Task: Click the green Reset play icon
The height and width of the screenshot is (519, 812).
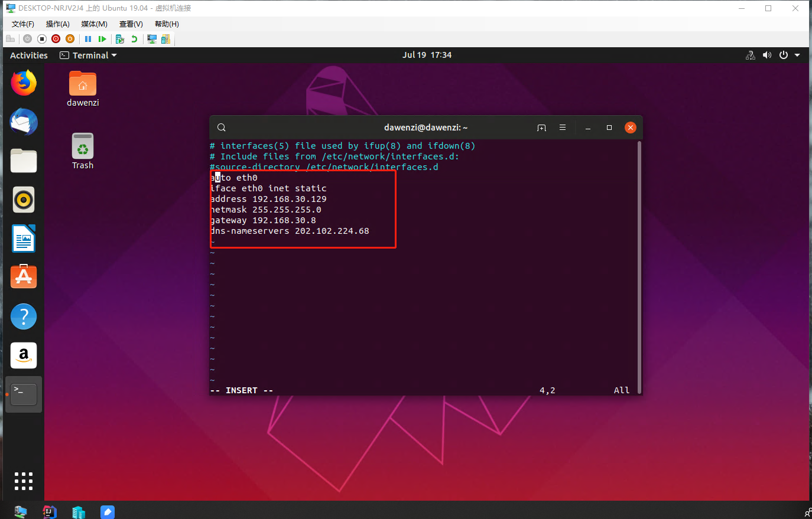Action: [102, 39]
